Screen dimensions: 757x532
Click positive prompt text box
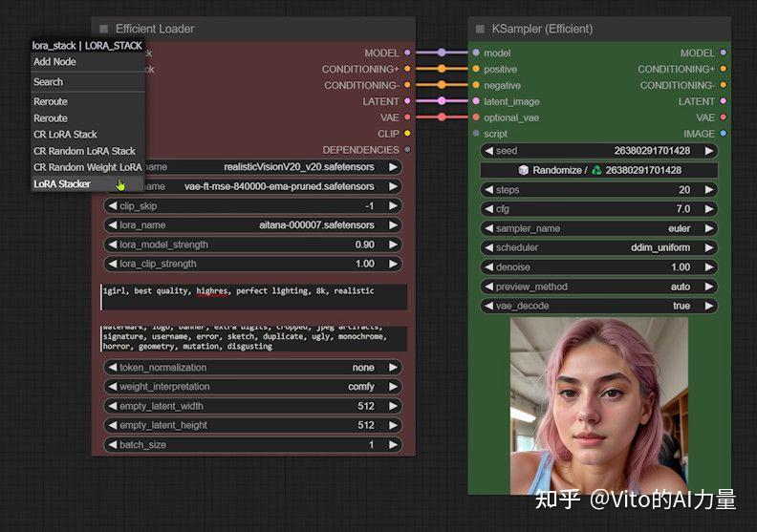(254, 297)
